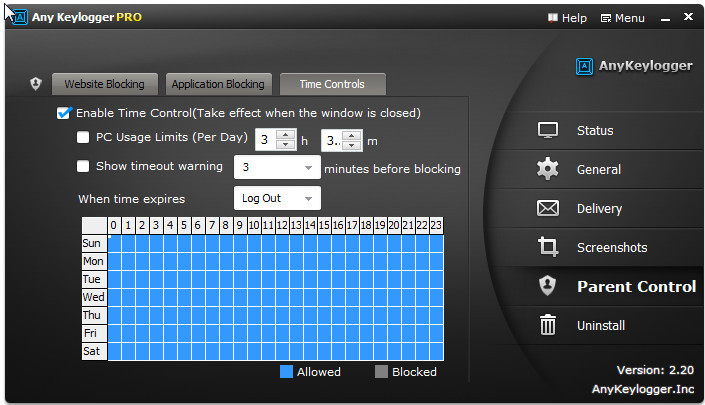Select the Fri row header
The width and height of the screenshot is (705, 405).
[94, 333]
